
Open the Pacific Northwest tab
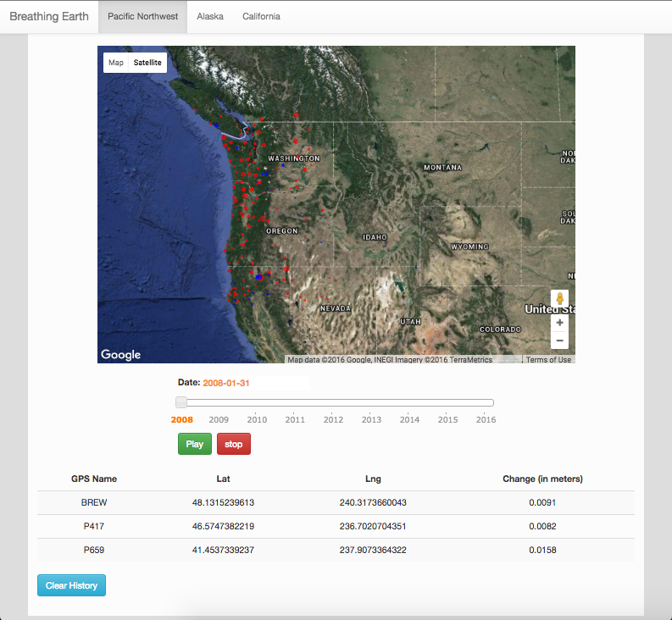click(x=142, y=16)
